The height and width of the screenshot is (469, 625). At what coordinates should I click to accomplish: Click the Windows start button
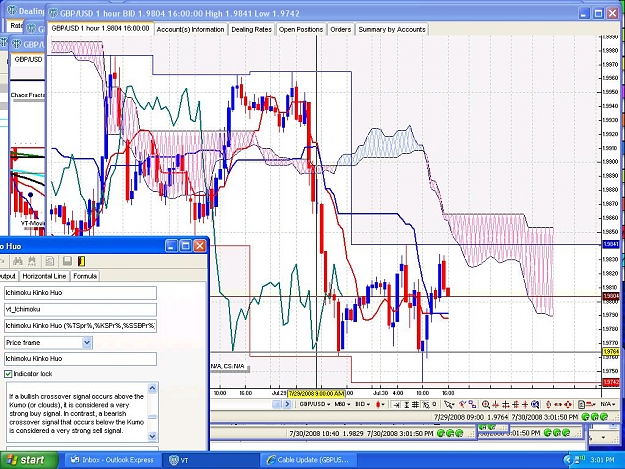click(29, 460)
